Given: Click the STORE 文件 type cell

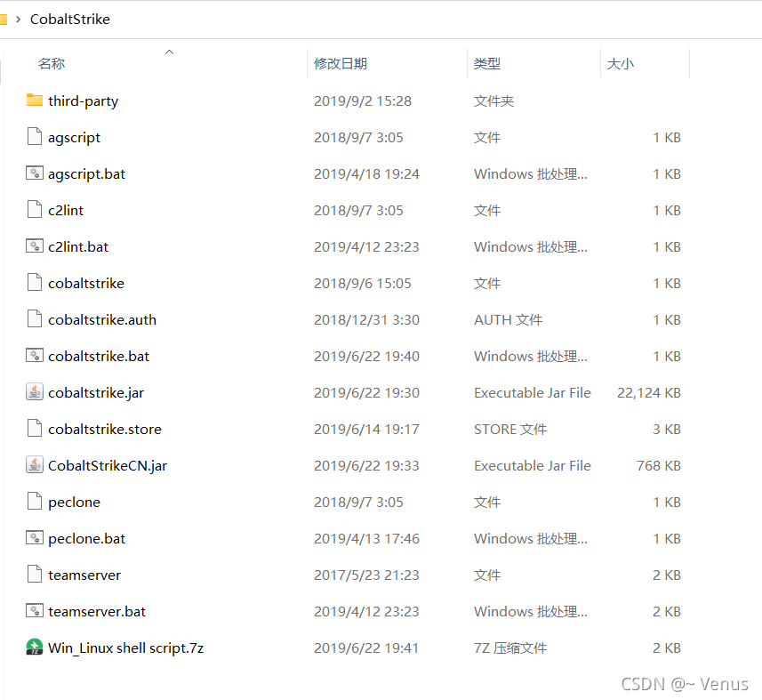Looking at the screenshot, I should [510, 430].
